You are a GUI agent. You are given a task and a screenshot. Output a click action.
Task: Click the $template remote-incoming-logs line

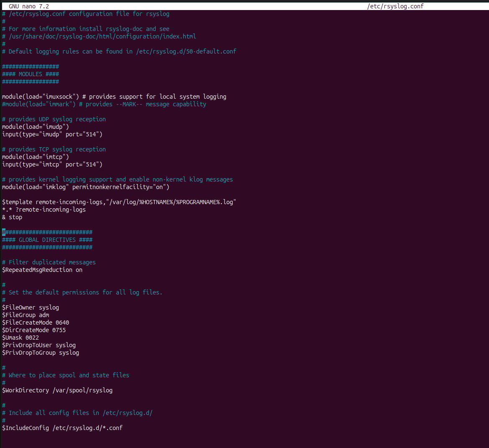[119, 202]
